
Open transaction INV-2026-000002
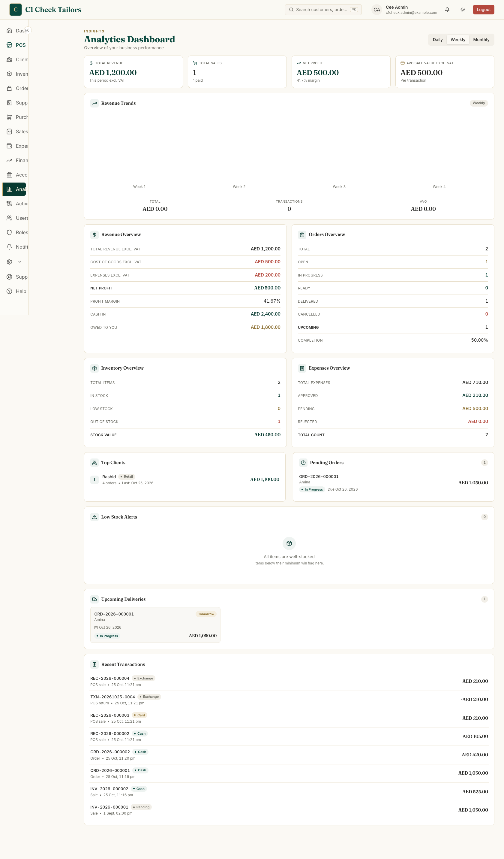(289, 791)
